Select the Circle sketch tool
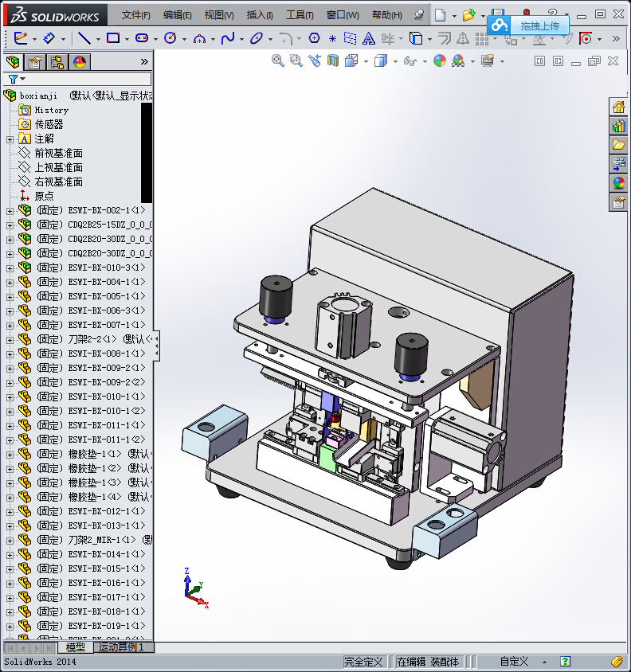 pos(170,38)
